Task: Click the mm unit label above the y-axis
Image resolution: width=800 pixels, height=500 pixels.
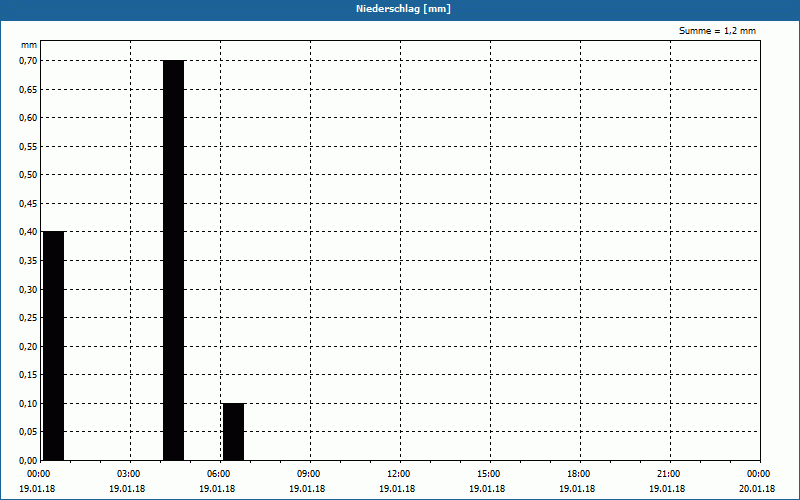Action: 28,46
